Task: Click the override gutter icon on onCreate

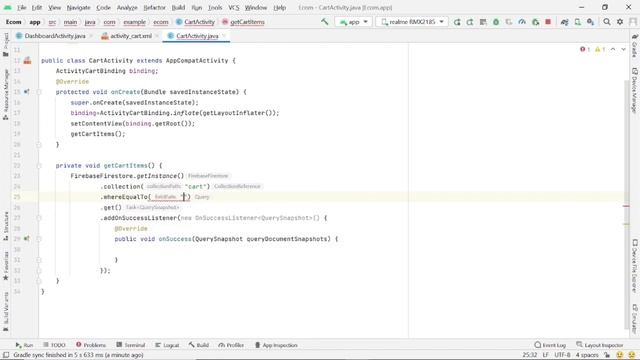Action: 27,92
